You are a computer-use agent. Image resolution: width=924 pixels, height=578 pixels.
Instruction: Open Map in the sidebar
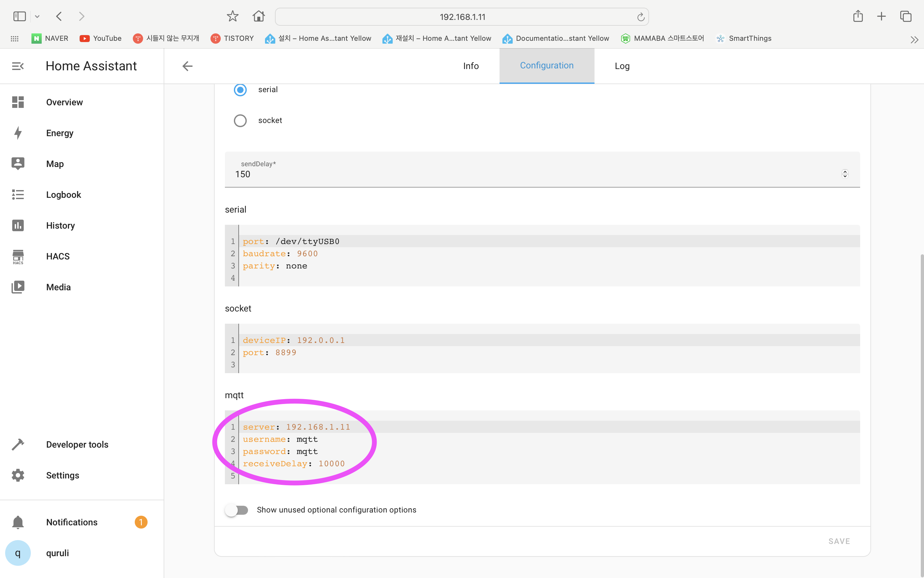(82, 164)
